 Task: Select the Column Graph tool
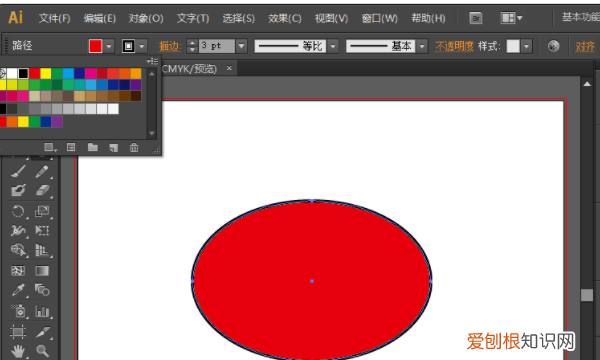(x=42, y=311)
